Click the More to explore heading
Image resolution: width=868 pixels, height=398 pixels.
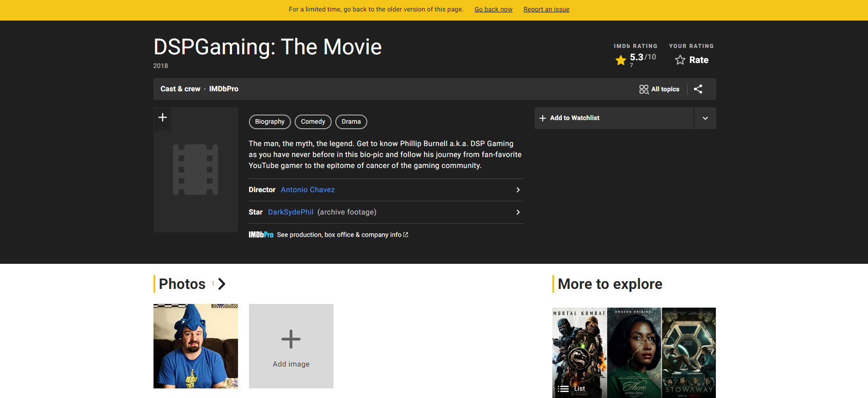[610, 284]
